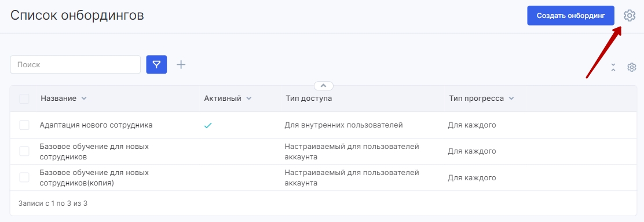Select the Базовое обучение для новых сотрудников(копия) row checkbox

click(24, 177)
